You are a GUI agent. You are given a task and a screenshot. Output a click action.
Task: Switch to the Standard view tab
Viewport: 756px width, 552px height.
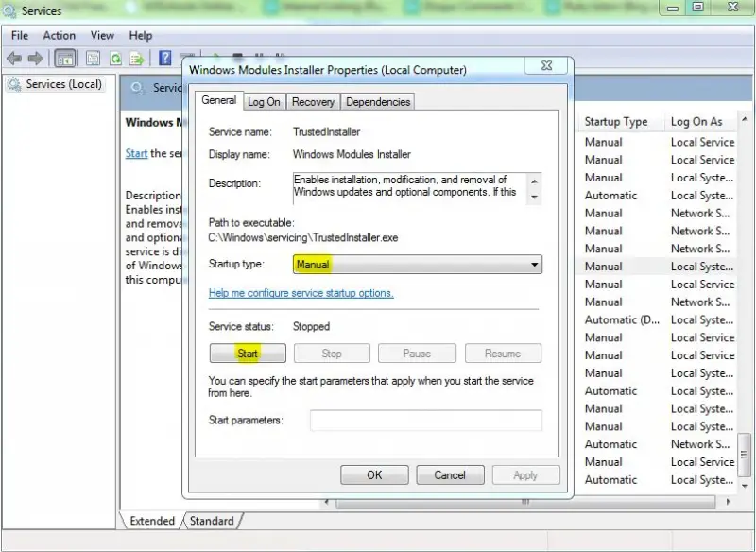(212, 521)
